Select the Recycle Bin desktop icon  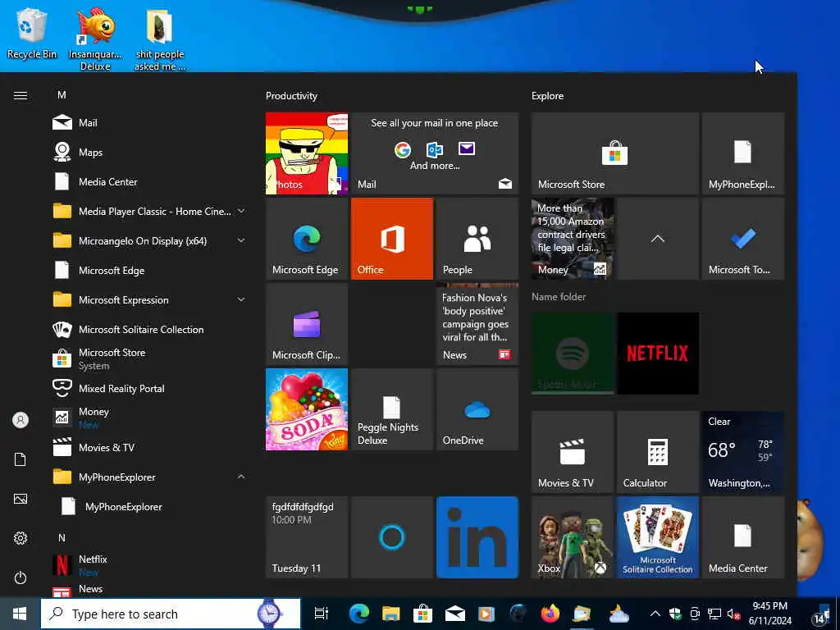pyautogui.click(x=32, y=34)
